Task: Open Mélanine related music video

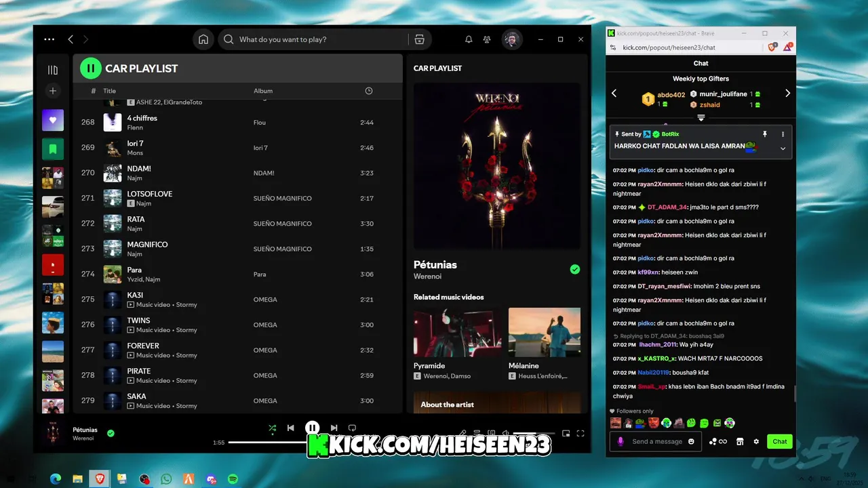Action: click(x=545, y=332)
